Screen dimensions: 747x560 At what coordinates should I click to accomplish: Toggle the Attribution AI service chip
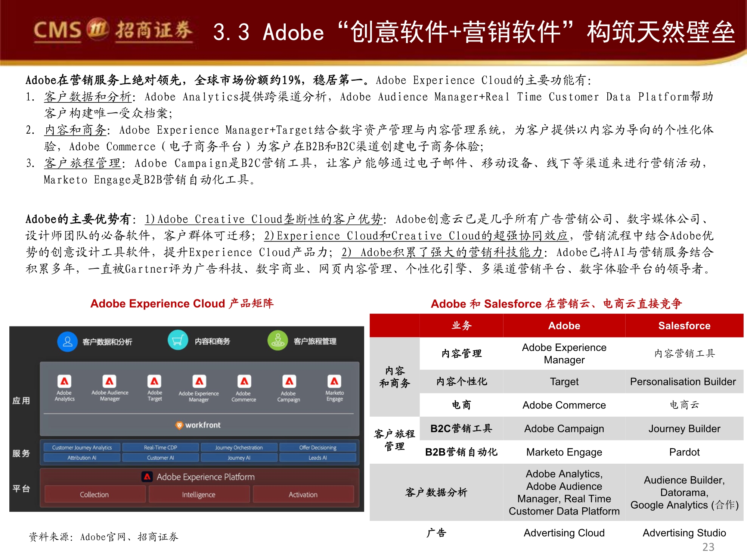click(82, 457)
